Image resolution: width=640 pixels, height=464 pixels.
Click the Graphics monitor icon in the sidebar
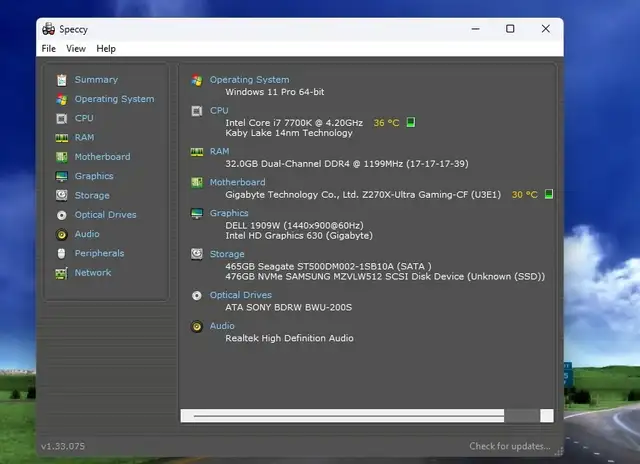62,176
